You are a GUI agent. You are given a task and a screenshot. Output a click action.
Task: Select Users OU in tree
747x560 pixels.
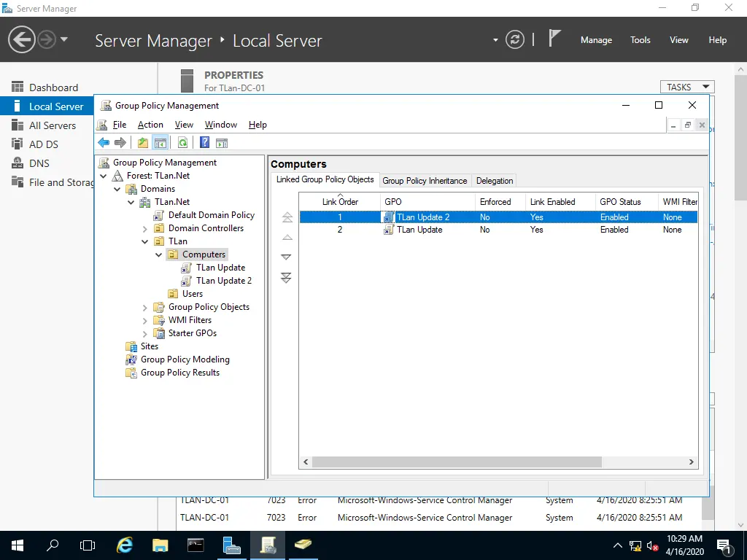[193, 294]
